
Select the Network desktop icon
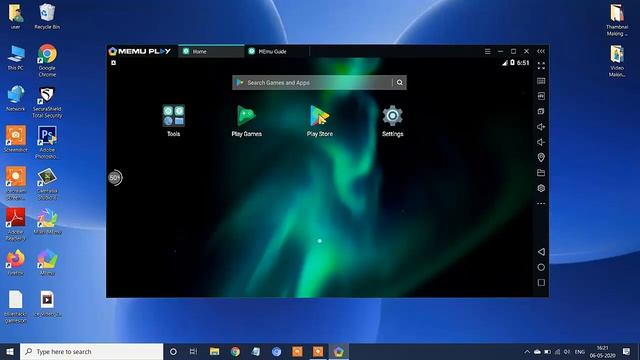point(16,98)
